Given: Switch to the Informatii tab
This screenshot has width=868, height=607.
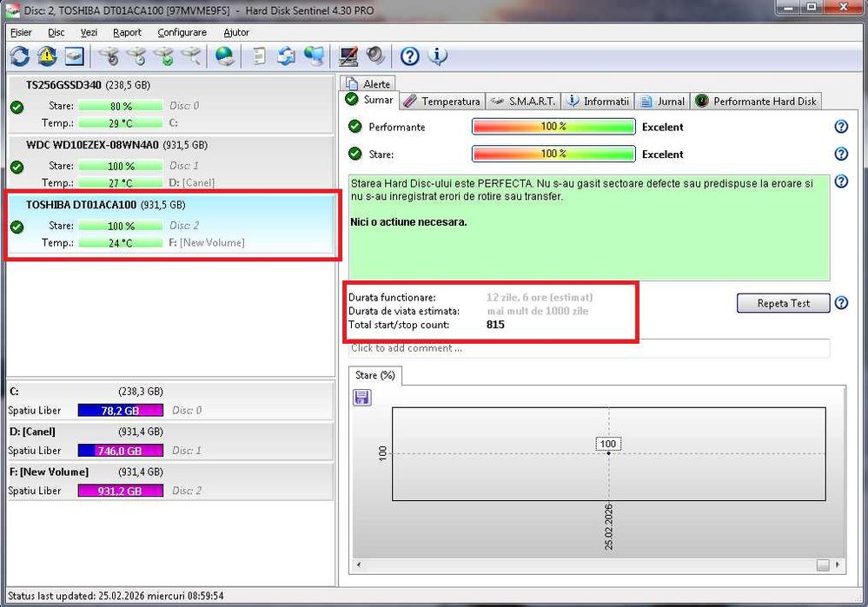Looking at the screenshot, I should click(x=599, y=102).
